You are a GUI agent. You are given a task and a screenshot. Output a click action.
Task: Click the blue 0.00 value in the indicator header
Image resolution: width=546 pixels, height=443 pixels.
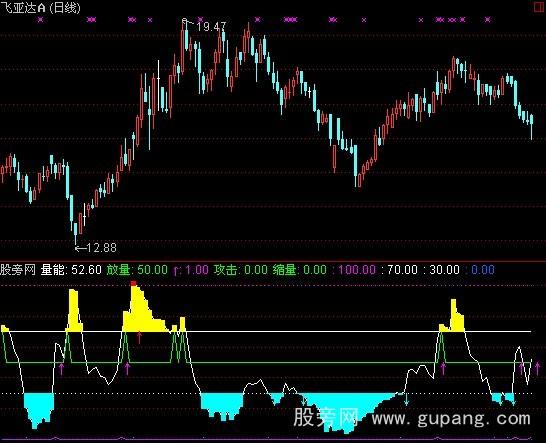[x=483, y=270]
